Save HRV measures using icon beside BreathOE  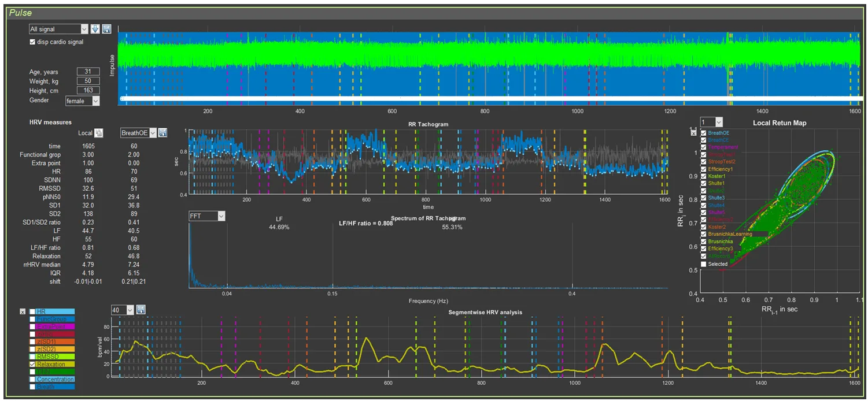pyautogui.click(x=162, y=133)
